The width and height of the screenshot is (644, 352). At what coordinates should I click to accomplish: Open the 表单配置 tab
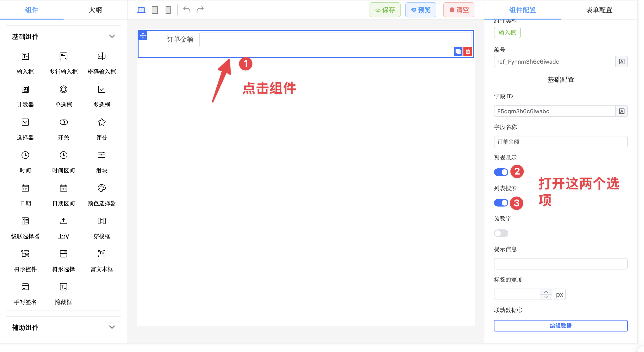pos(599,10)
